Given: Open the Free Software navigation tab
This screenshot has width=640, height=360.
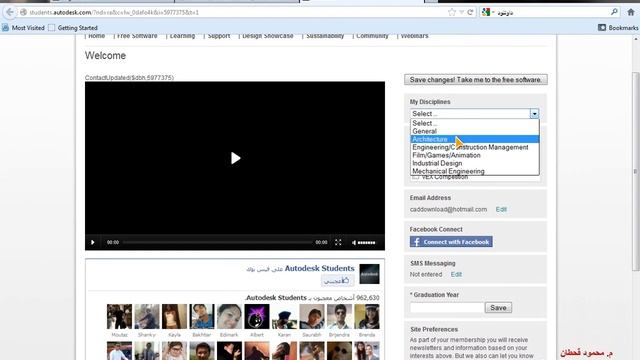Looking at the screenshot, I should 137,36.
